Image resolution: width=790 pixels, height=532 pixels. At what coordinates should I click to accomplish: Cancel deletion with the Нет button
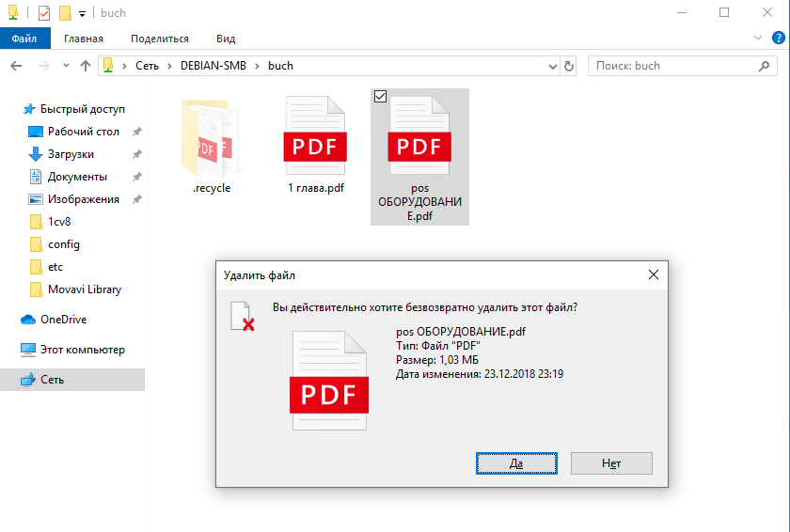coord(611,463)
